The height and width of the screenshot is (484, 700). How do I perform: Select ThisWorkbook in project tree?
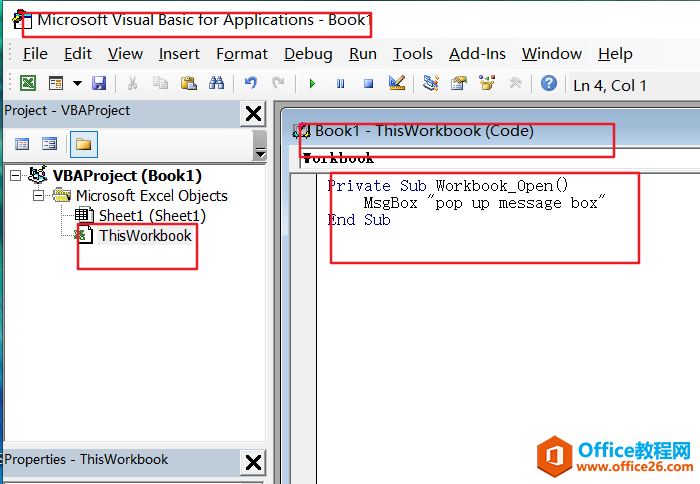coord(145,236)
